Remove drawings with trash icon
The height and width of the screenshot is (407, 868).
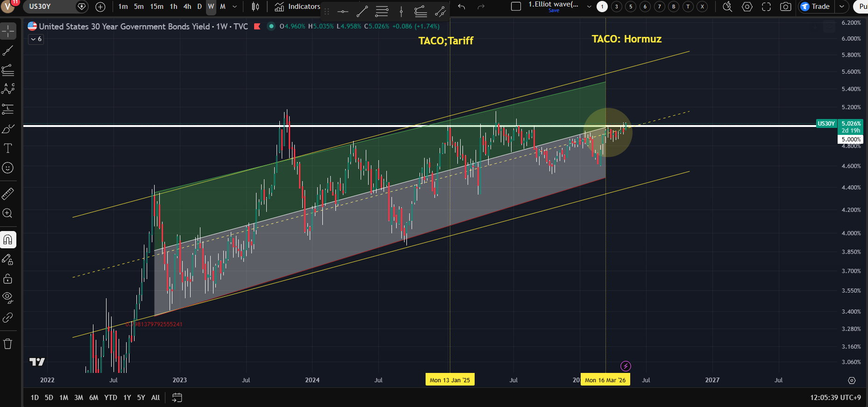pos(8,344)
